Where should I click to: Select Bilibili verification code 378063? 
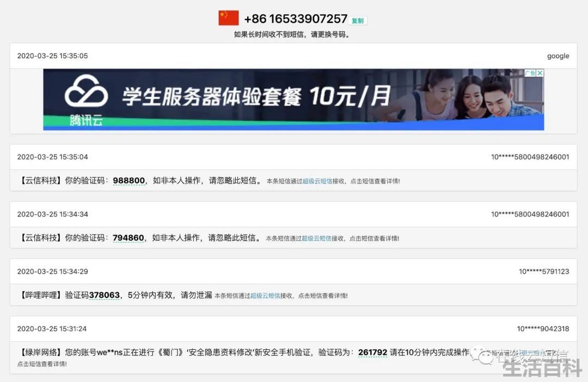(104, 295)
